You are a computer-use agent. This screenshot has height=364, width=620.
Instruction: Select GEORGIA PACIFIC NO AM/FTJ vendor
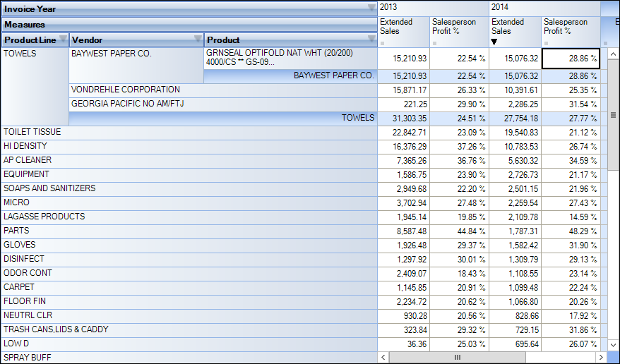point(223,104)
